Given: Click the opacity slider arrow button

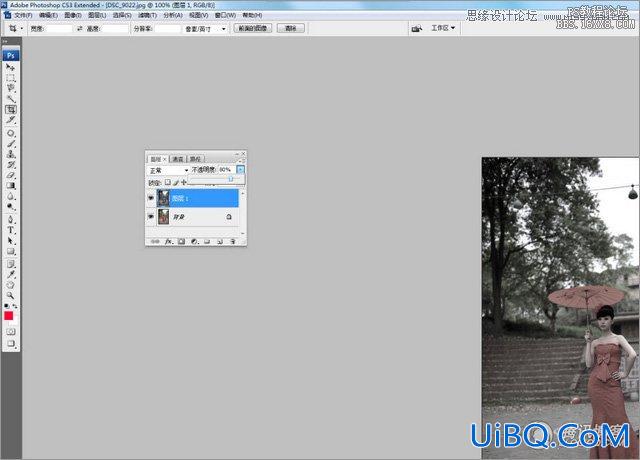Looking at the screenshot, I should click(x=240, y=169).
